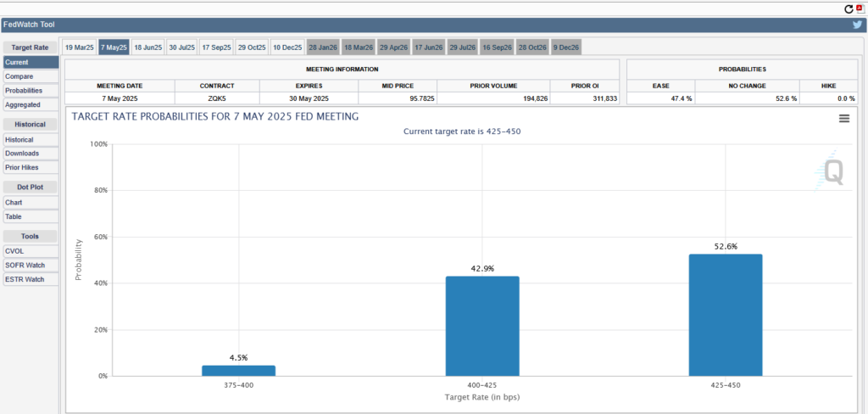
Task: Click the 400-425 probability bar
Action: click(481, 326)
